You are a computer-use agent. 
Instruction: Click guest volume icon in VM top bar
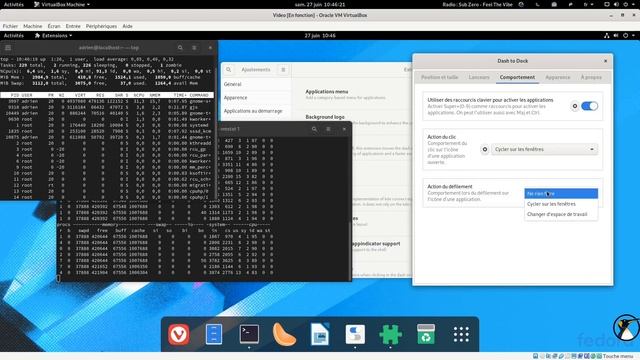tap(616, 36)
